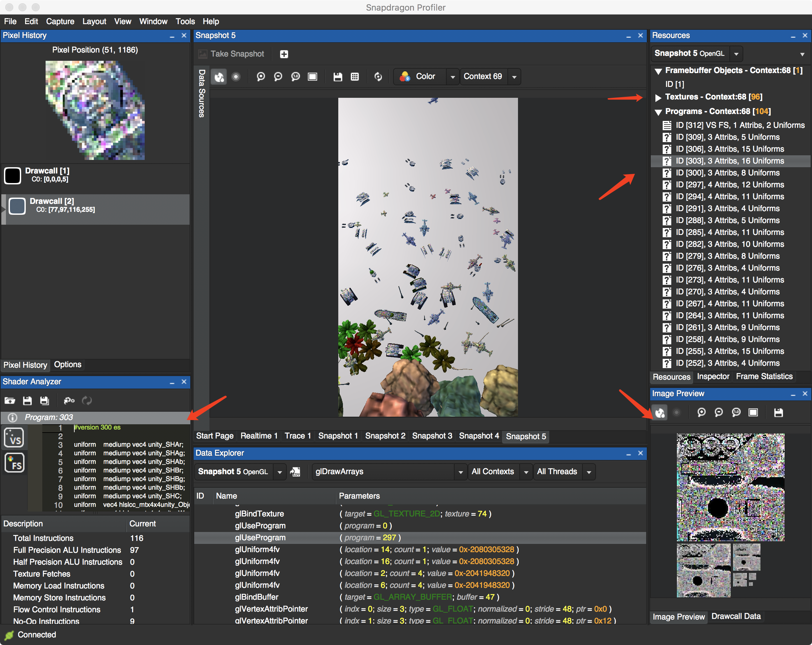Select the zoom-in magnifier tool
812x645 pixels.
pos(261,76)
